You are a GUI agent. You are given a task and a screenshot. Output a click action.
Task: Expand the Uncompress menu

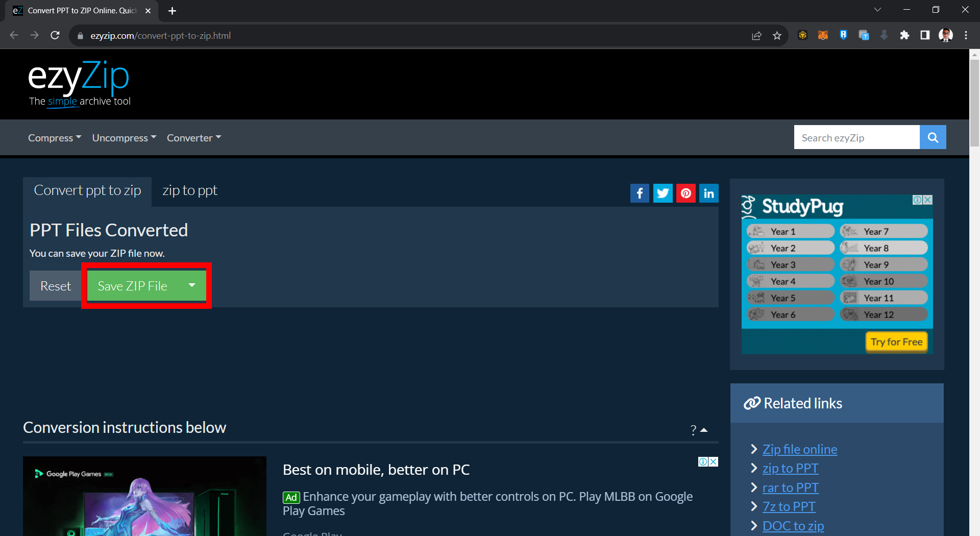(124, 138)
